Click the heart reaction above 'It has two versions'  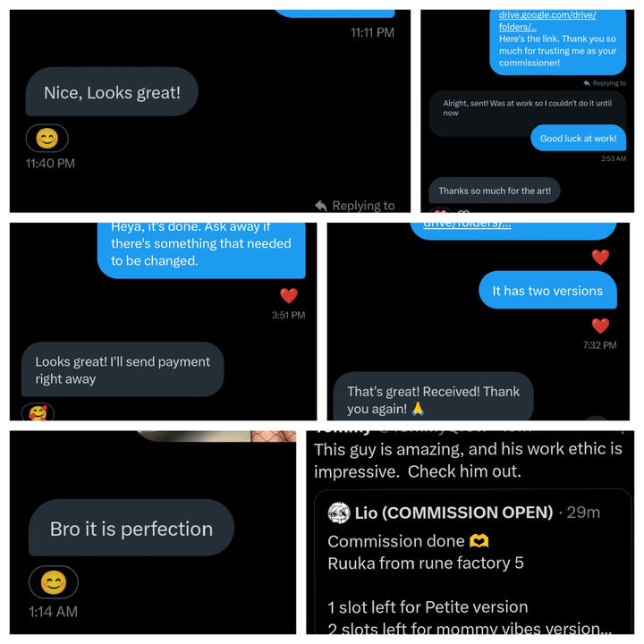pyautogui.click(x=600, y=257)
